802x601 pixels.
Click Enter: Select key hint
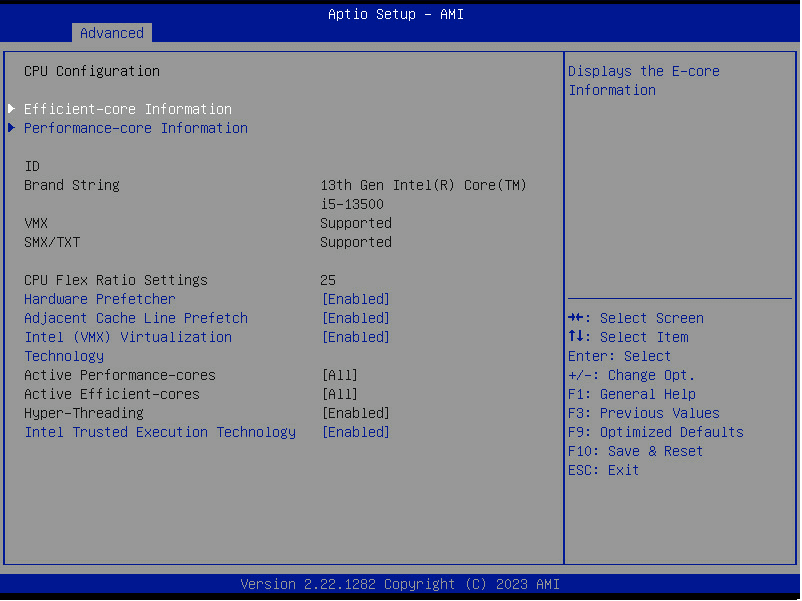(x=619, y=356)
